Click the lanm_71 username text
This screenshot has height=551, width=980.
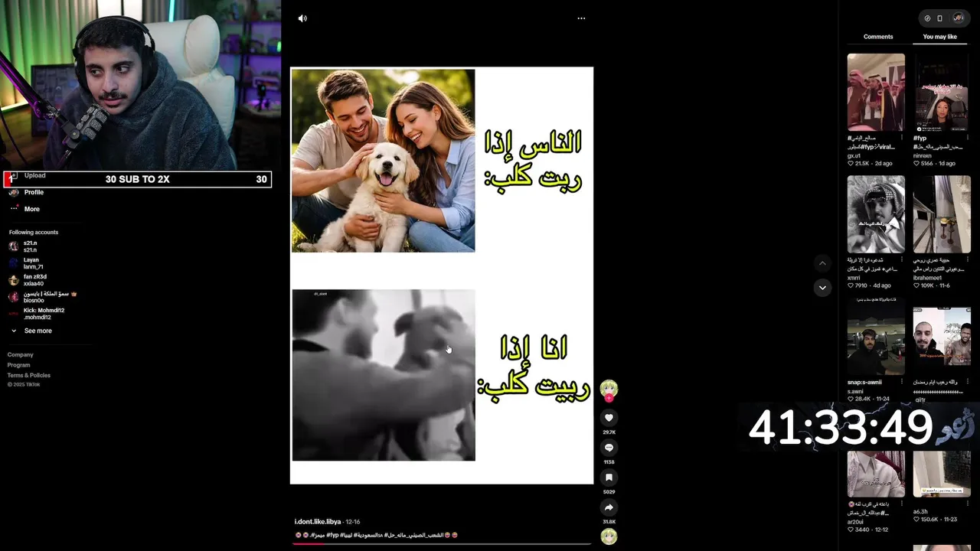[x=33, y=267]
